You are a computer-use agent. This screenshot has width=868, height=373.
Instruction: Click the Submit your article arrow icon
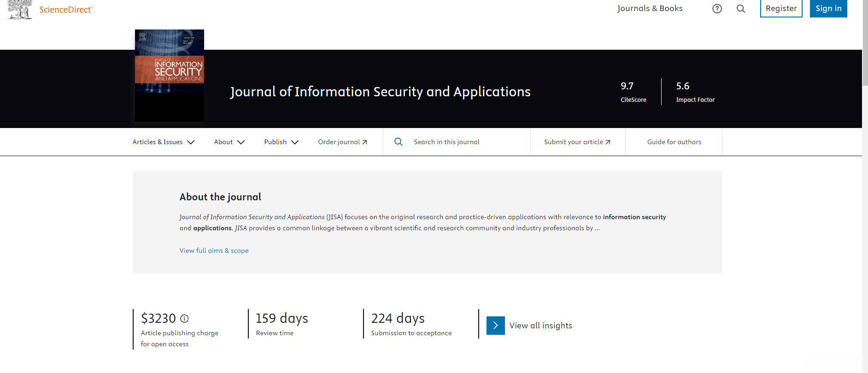608,142
